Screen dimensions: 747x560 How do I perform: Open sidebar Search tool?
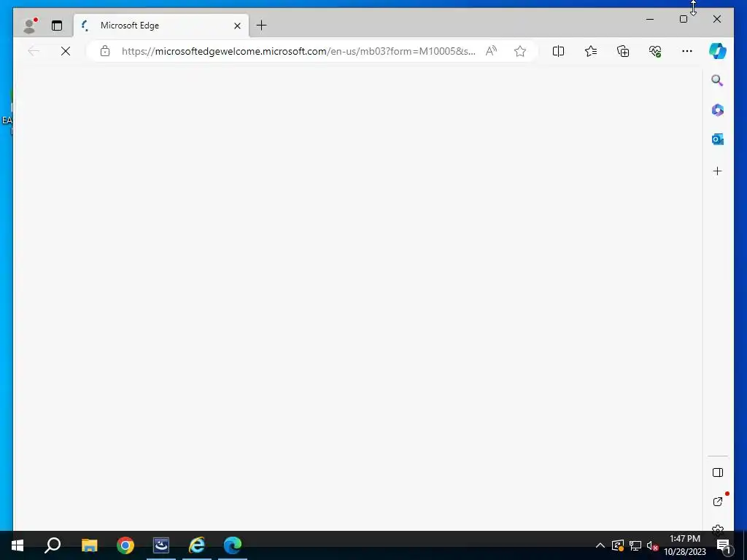(718, 80)
